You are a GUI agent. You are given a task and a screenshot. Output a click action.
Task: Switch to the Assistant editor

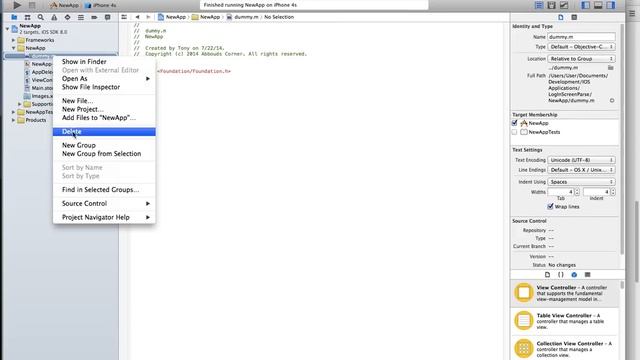pyautogui.click(x=551, y=5)
